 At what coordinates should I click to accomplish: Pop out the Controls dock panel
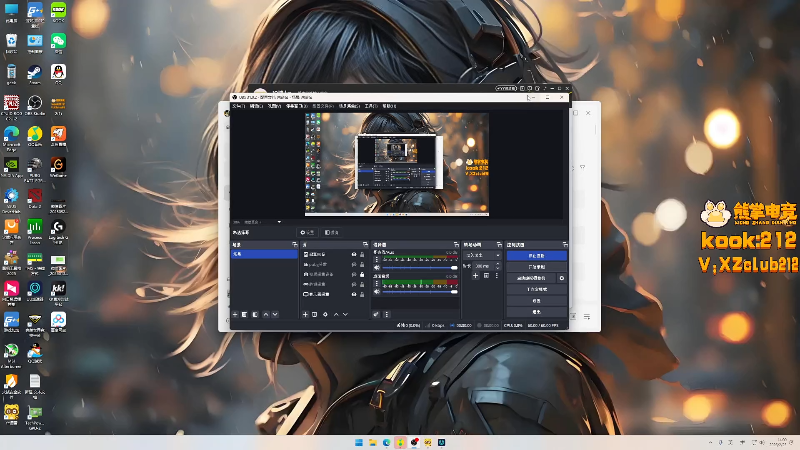click(565, 245)
